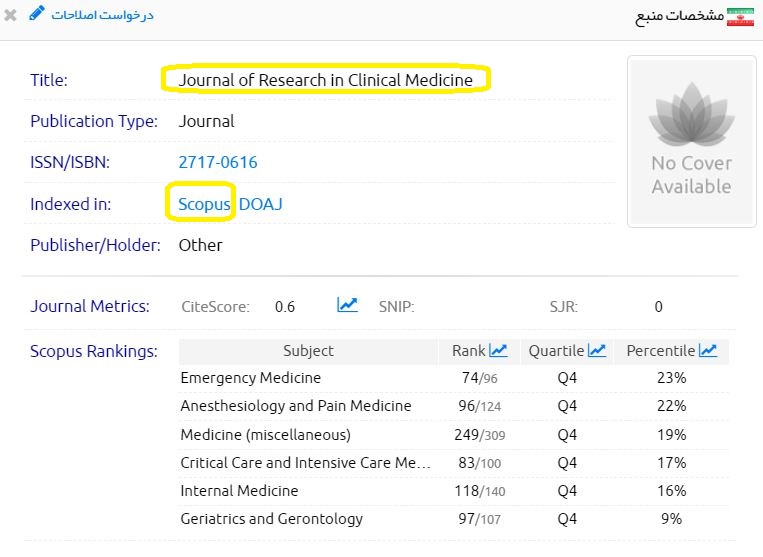Open the ISSN 2717-0616 link
This screenshot has height=557, width=763.
[217, 162]
